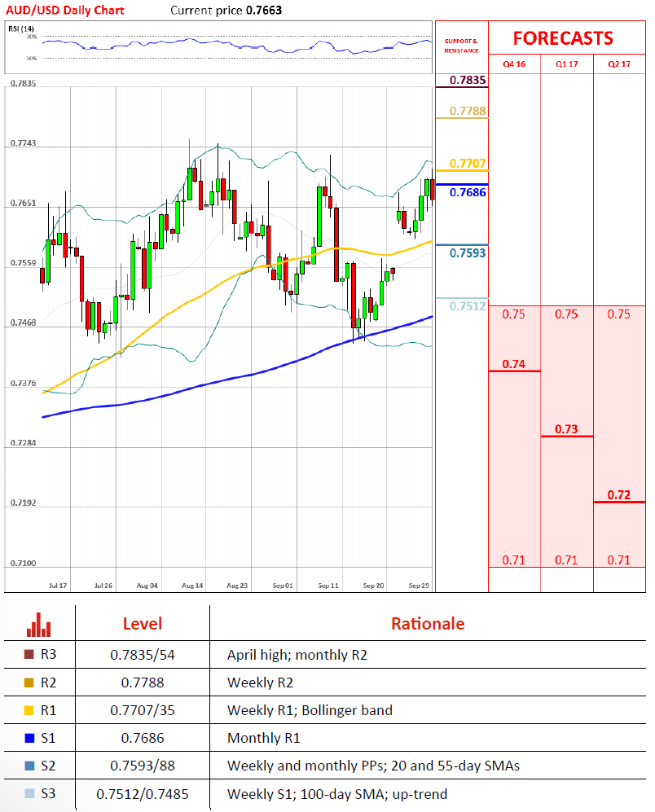Click the S2 steel-blue color swatch

(29, 766)
